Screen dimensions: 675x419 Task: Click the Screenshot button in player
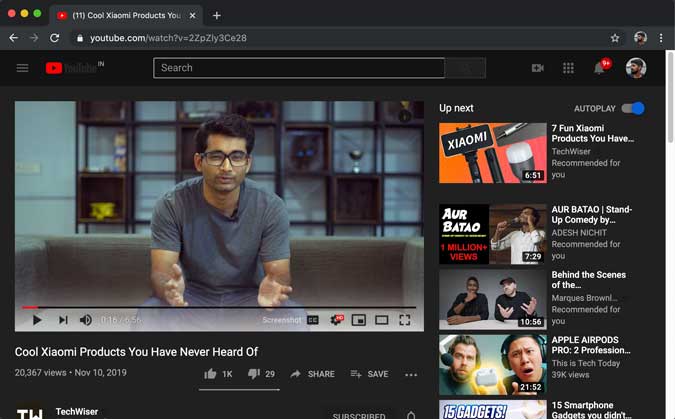[282, 320]
